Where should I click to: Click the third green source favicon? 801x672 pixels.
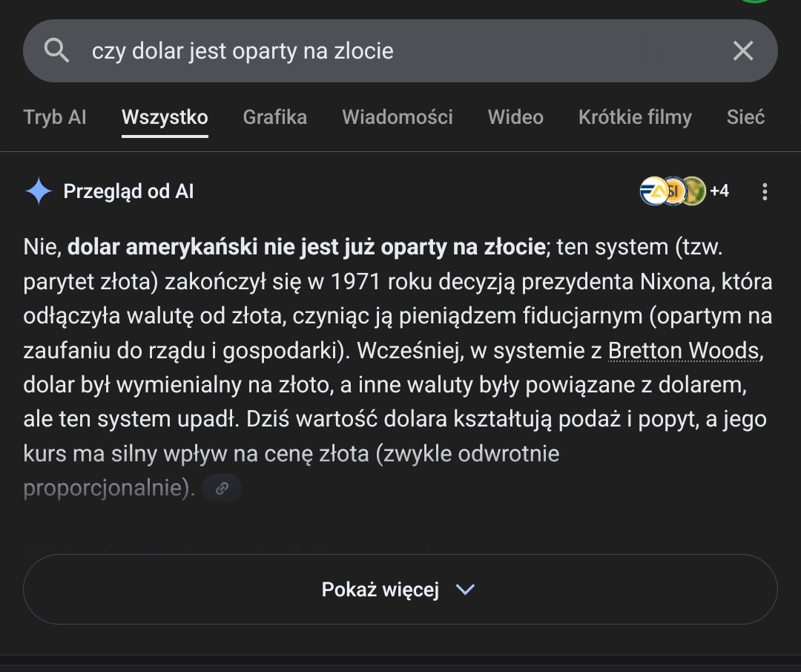point(692,191)
